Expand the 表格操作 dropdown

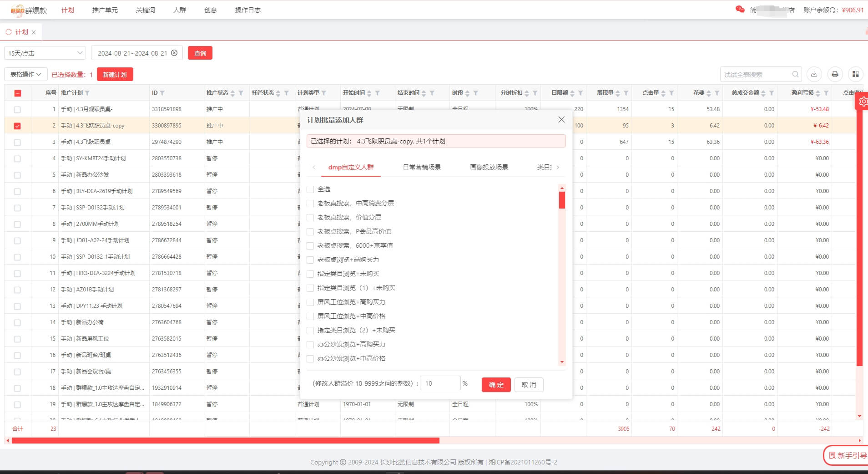point(26,74)
